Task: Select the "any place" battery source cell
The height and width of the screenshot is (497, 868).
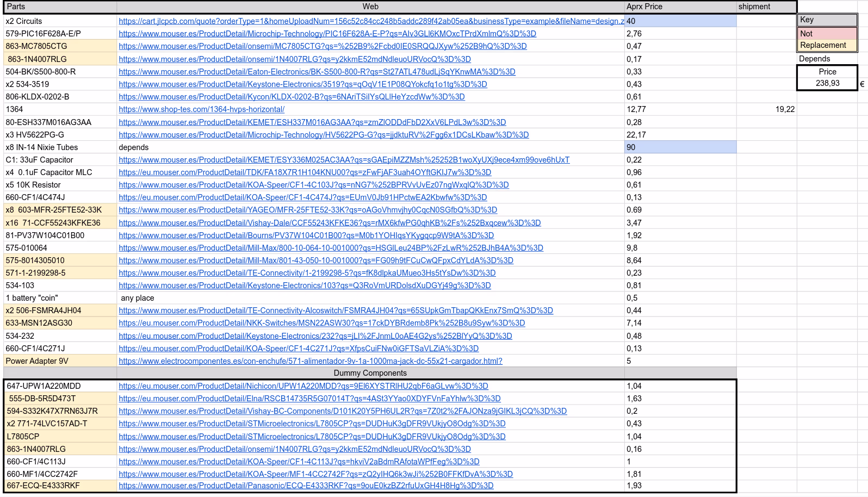Action: tap(370, 298)
